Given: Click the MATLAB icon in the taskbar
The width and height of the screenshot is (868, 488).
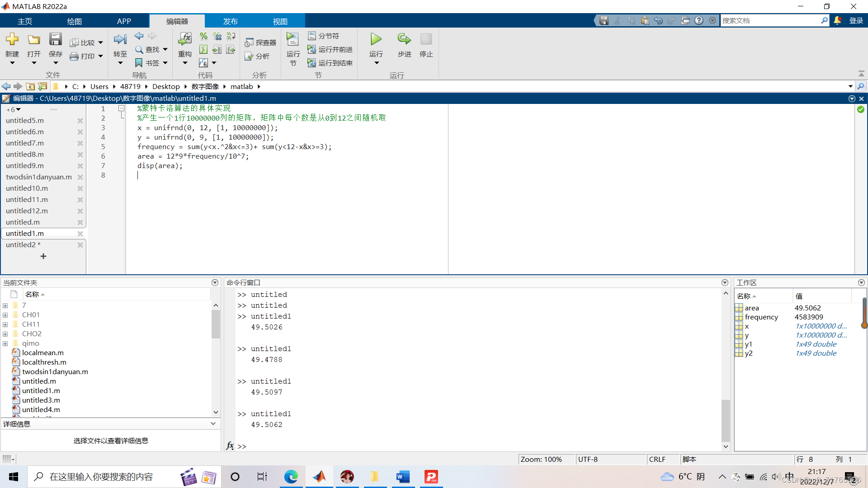Looking at the screenshot, I should pos(319,477).
